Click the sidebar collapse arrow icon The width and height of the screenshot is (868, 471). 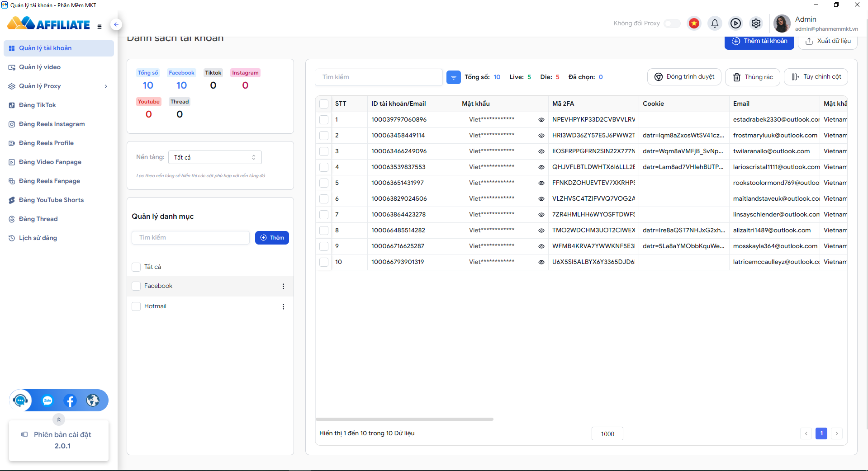coord(116,24)
